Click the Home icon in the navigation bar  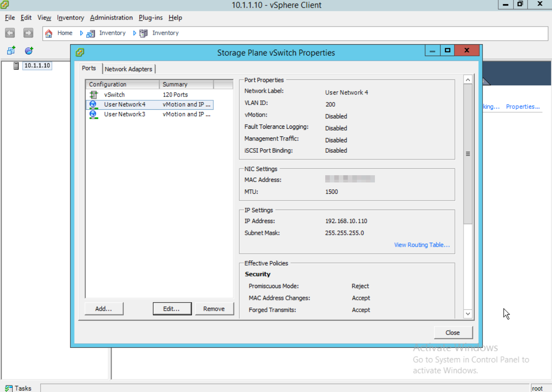tap(48, 33)
